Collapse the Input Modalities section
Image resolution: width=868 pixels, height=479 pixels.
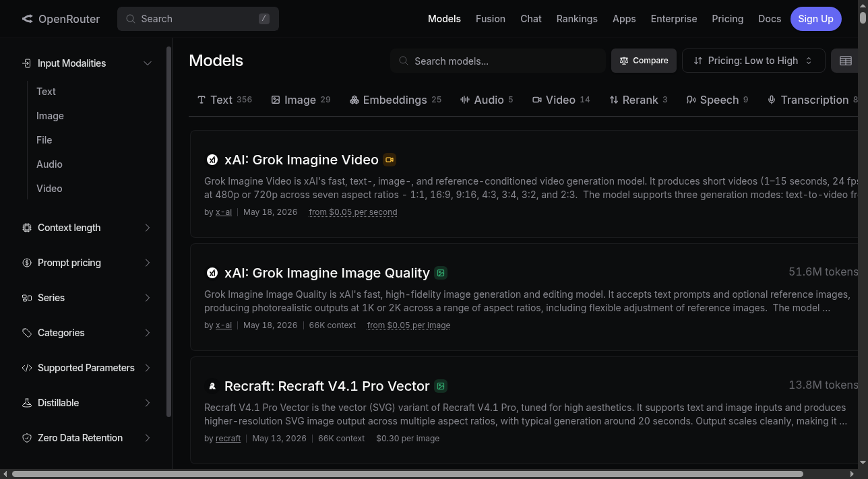[148, 63]
